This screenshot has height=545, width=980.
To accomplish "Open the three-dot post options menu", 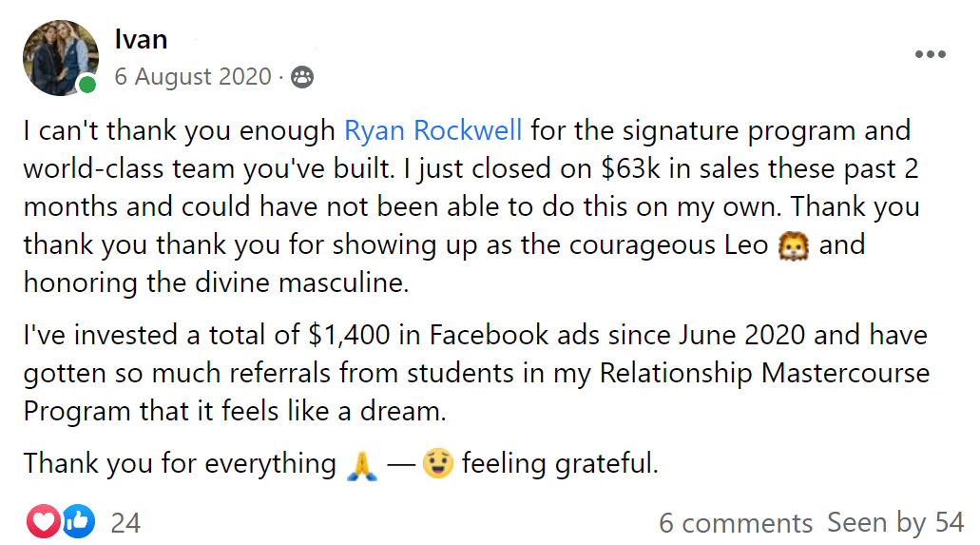I will pyautogui.click(x=930, y=54).
